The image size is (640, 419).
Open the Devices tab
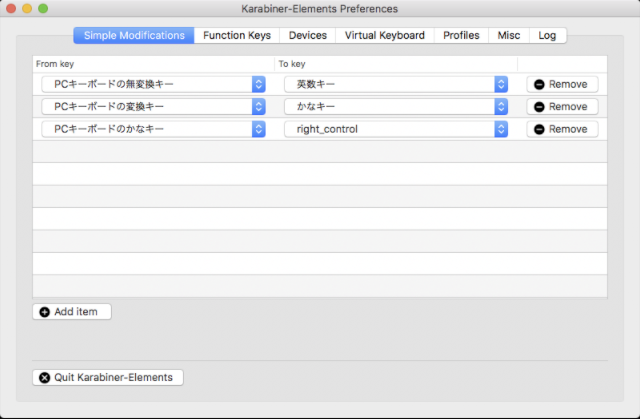coord(308,35)
